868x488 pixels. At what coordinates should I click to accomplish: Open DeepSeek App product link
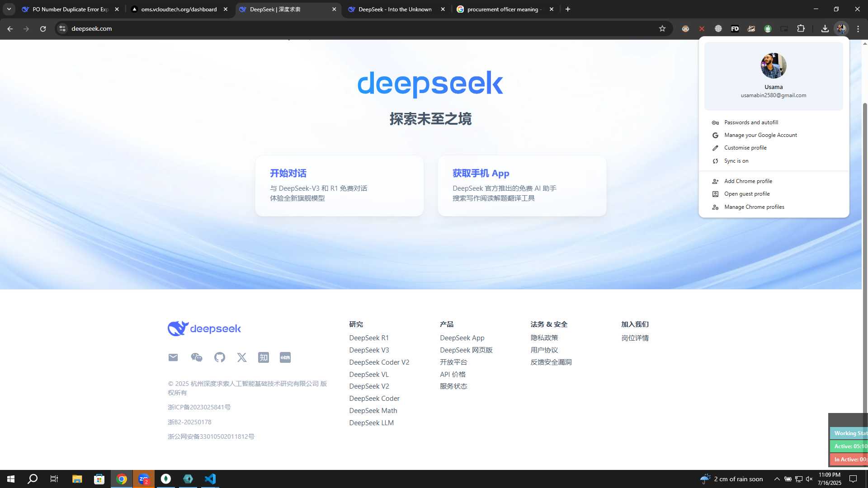pyautogui.click(x=462, y=338)
